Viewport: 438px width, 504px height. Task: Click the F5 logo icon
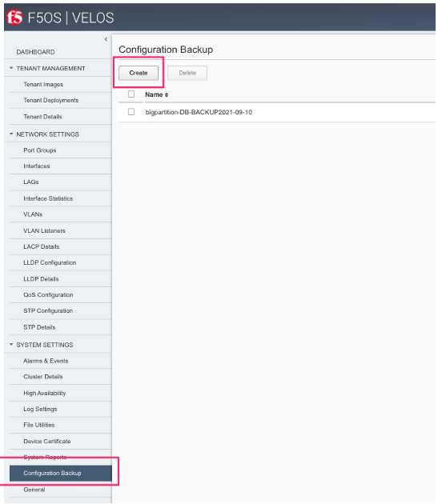pyautogui.click(x=14, y=18)
